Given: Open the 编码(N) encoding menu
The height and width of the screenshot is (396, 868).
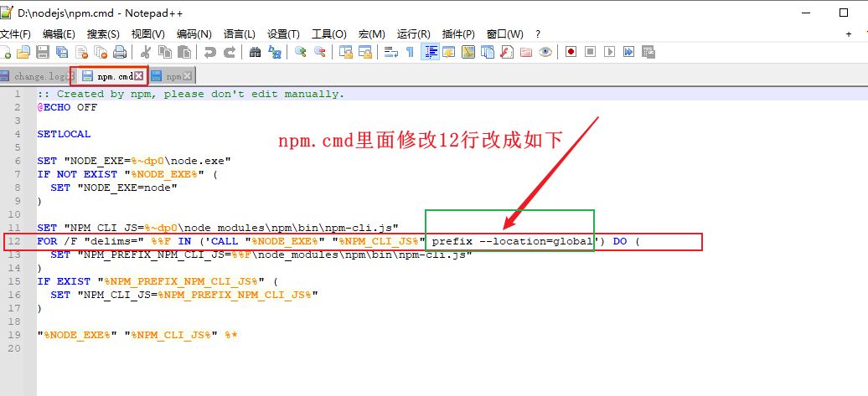Looking at the screenshot, I should 194,33.
